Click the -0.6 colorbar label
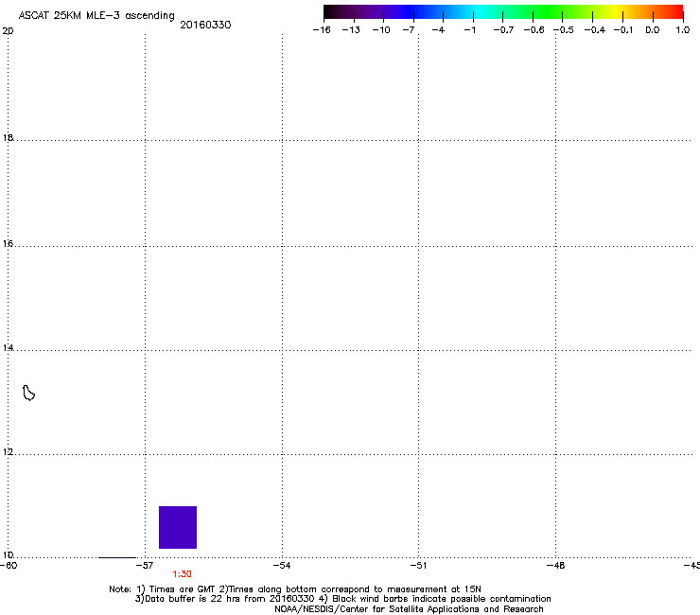Screen dimensions: 700x615 coord(534,30)
